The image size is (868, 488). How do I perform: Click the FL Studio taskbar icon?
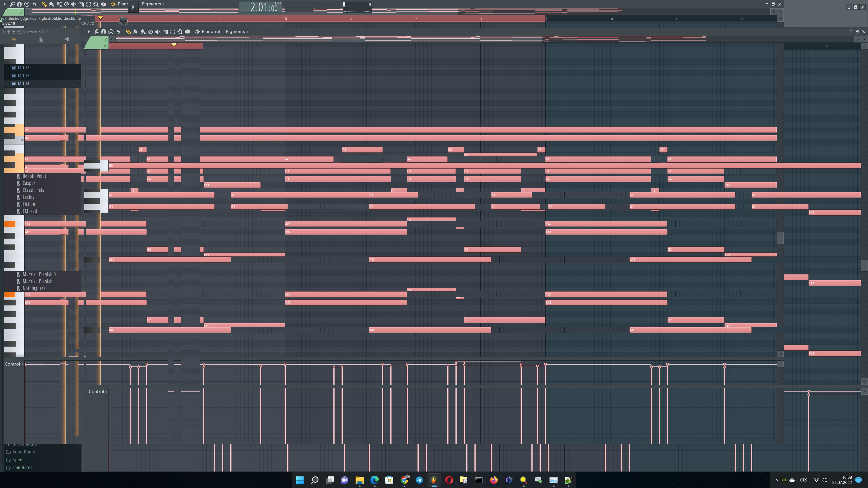coord(434,480)
